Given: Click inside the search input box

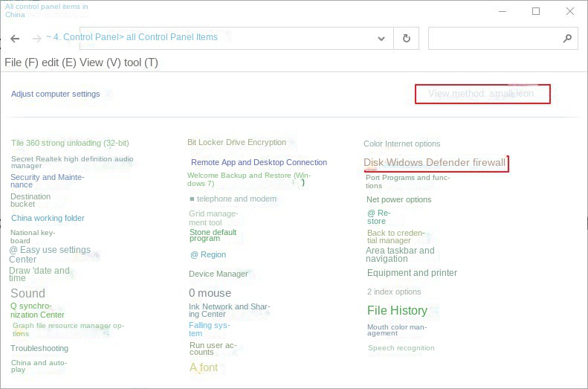Looking at the screenshot, I should 493,39.
